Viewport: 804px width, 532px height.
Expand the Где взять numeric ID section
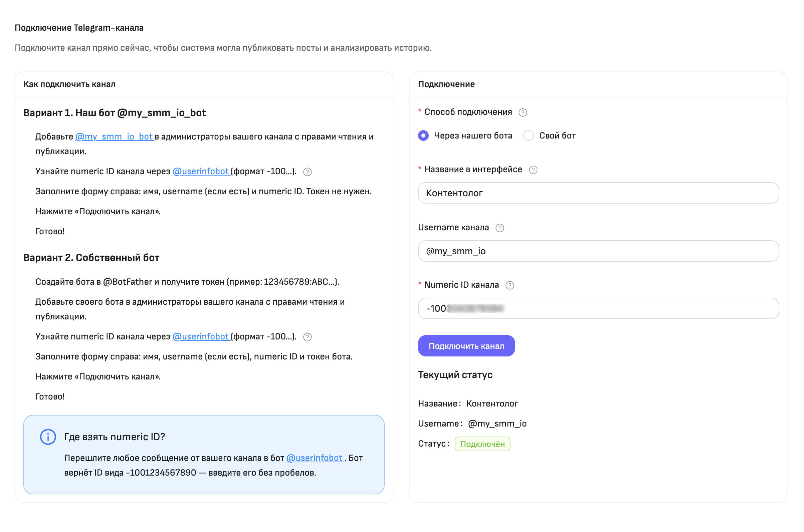(115, 437)
